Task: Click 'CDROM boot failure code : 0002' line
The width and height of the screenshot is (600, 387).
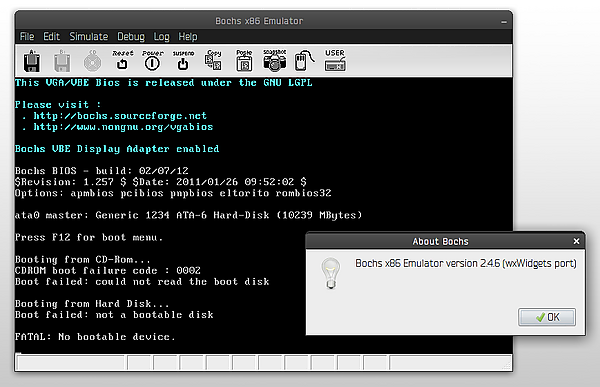Action: tap(108, 270)
